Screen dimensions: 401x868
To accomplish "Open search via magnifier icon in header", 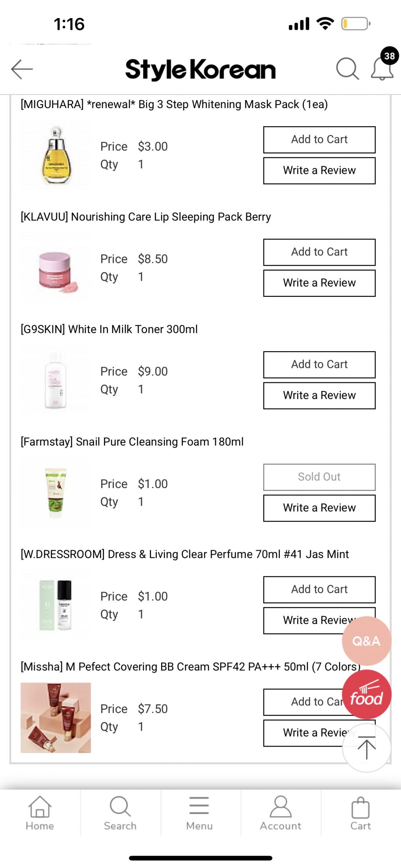I will click(347, 69).
